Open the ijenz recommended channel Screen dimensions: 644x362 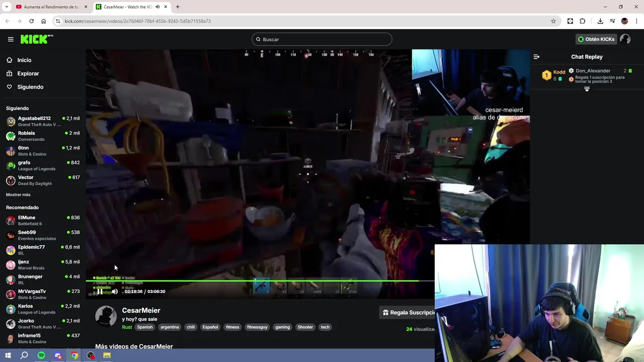point(43,264)
